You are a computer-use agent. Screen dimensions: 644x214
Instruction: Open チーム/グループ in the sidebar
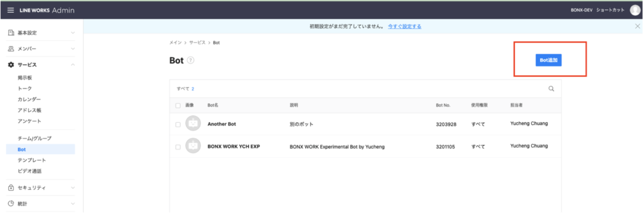34,138
